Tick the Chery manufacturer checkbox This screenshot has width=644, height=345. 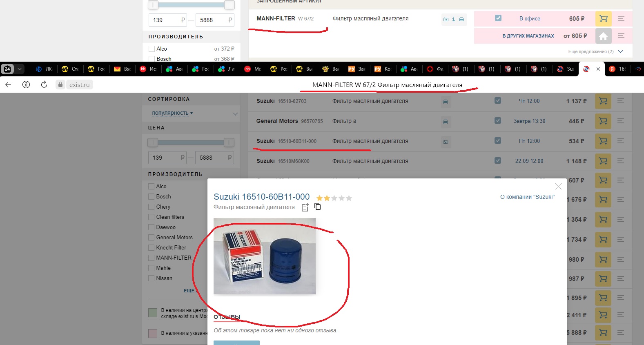(x=152, y=207)
